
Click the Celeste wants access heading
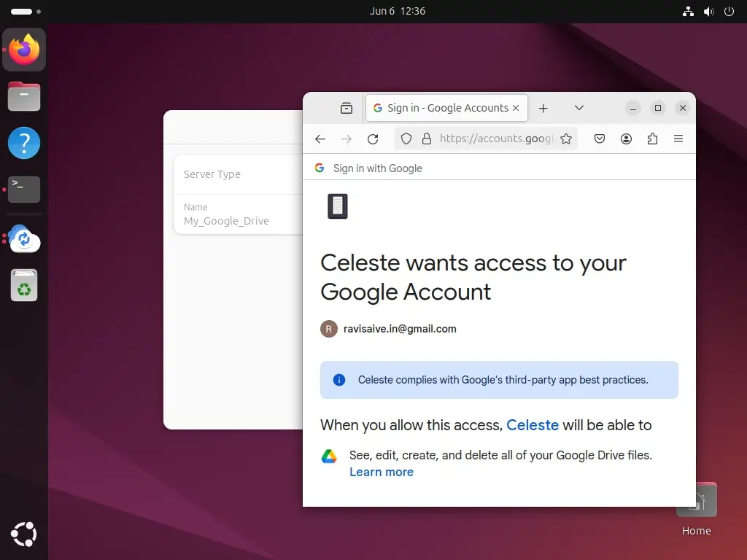click(x=473, y=277)
